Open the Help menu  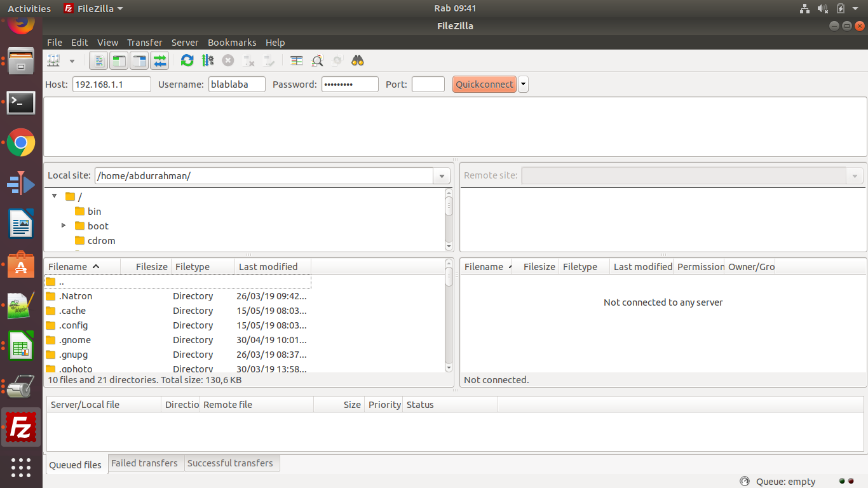tap(275, 43)
